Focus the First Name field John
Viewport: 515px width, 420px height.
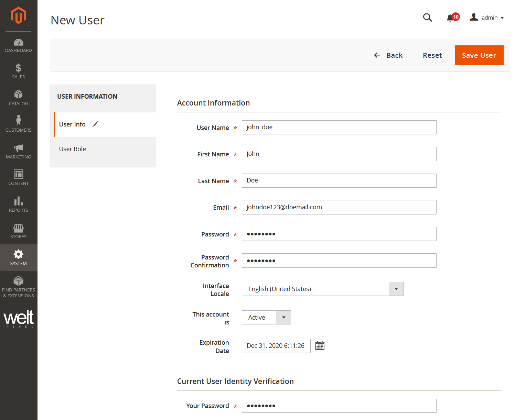coord(339,154)
